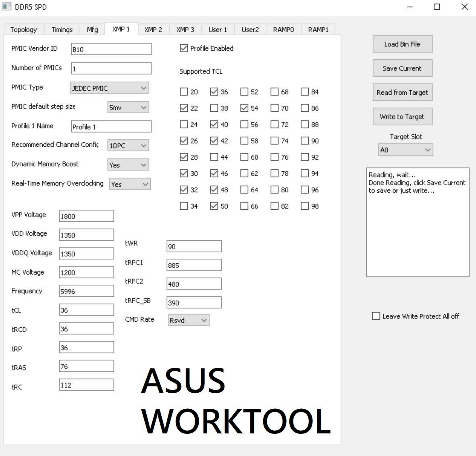Click inside the status log text box

pos(418,222)
